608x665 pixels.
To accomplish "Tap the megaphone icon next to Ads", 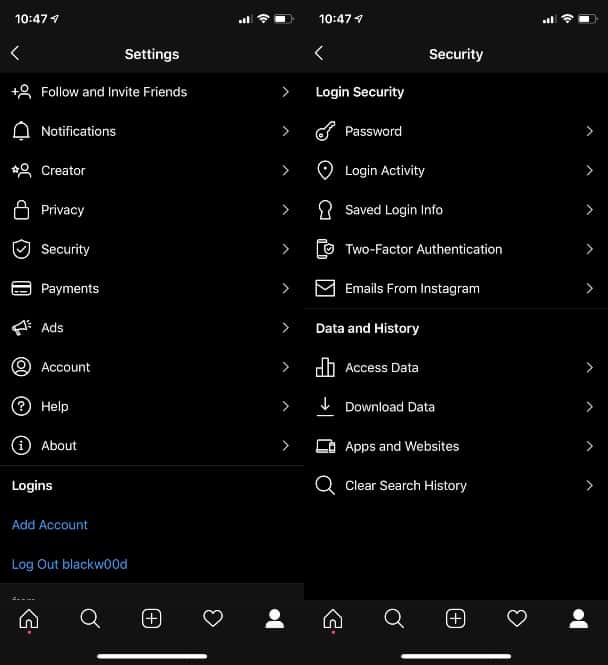I will 21,328.
